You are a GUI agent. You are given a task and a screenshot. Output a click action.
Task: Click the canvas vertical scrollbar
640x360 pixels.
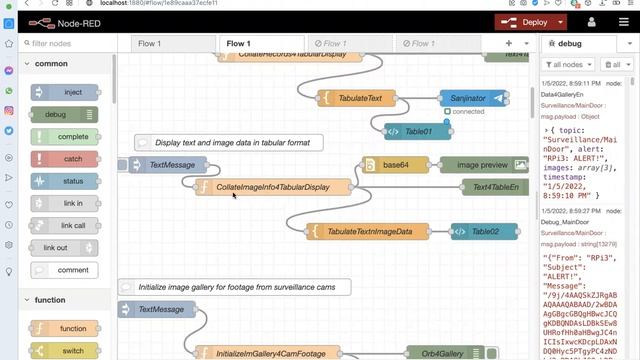click(x=533, y=103)
